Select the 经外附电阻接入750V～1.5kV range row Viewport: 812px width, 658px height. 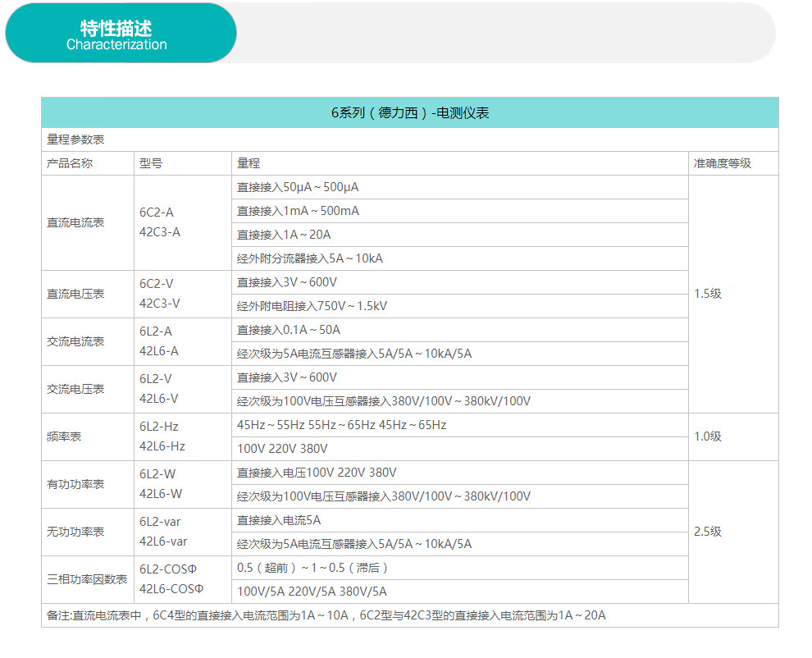(312, 306)
